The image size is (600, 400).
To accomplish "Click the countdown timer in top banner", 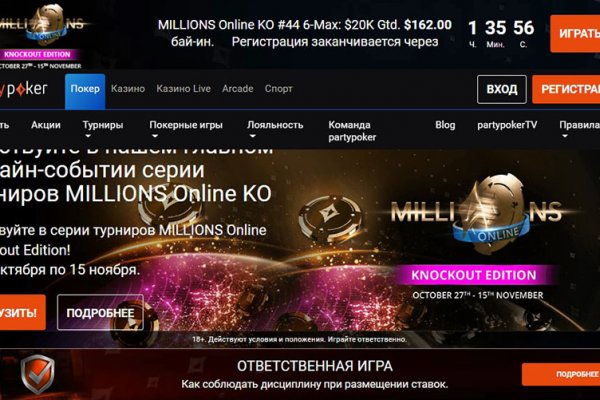I will pos(501,34).
